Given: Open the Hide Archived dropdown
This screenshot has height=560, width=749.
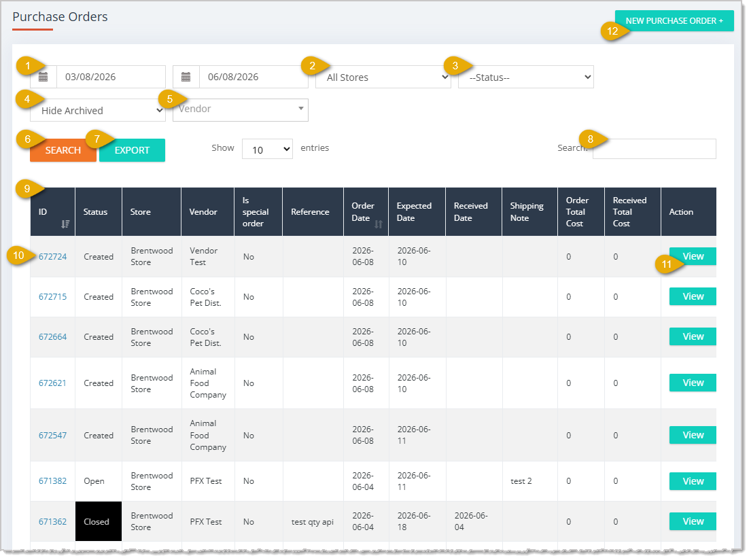Looking at the screenshot, I should pyautogui.click(x=98, y=110).
